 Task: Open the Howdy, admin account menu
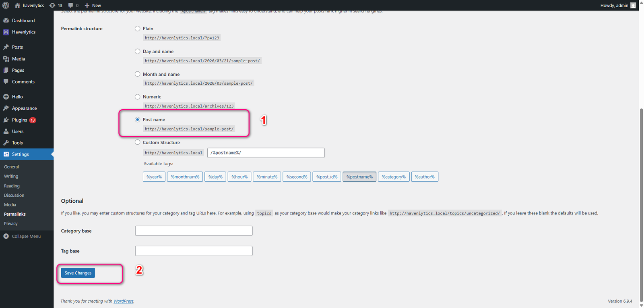coord(618,5)
